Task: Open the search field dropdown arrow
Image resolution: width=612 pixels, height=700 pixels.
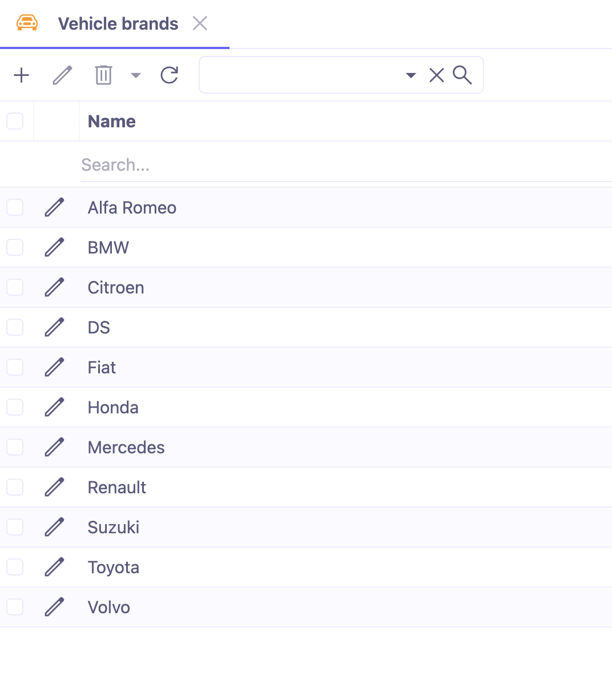Action: coord(411,75)
